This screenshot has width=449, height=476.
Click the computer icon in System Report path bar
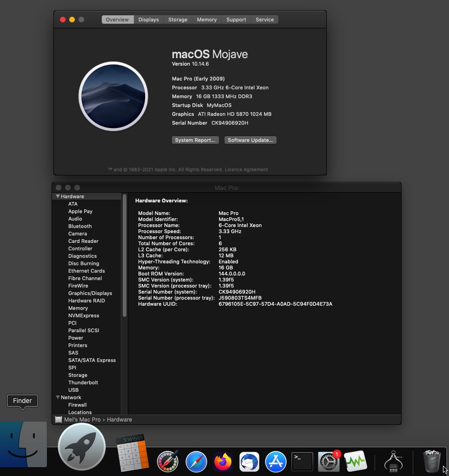pos(59,420)
